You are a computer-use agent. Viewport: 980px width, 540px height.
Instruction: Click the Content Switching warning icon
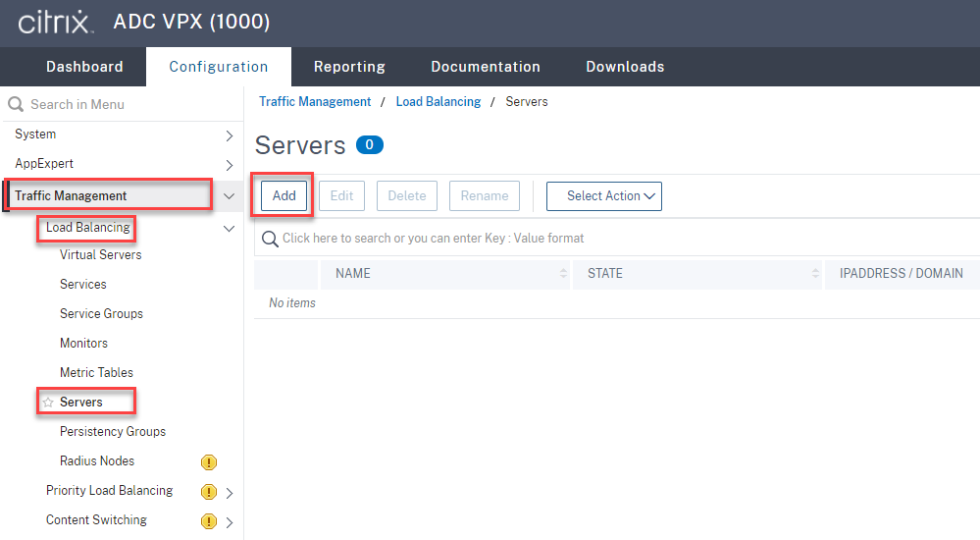(209, 520)
